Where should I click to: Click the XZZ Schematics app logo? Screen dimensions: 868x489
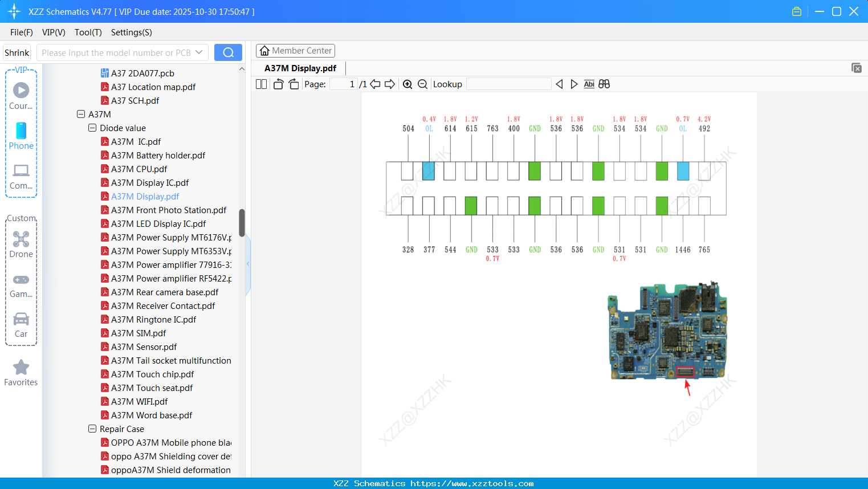pos(14,11)
